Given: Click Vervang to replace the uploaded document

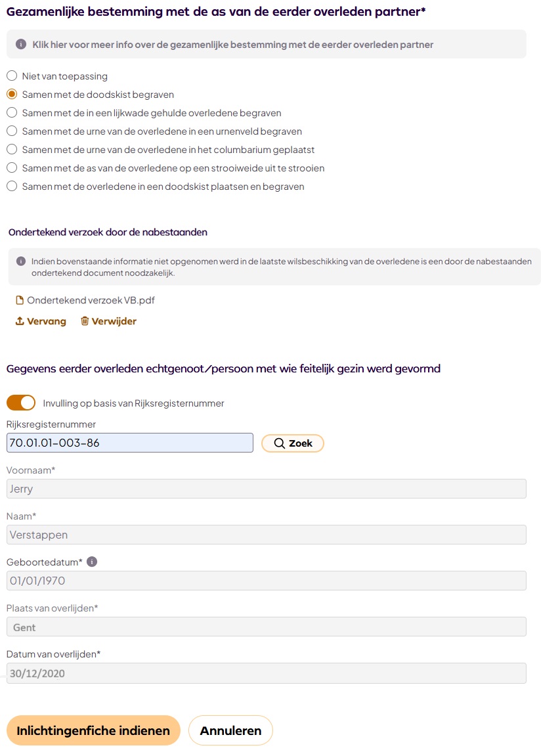Looking at the screenshot, I should click(x=46, y=321).
